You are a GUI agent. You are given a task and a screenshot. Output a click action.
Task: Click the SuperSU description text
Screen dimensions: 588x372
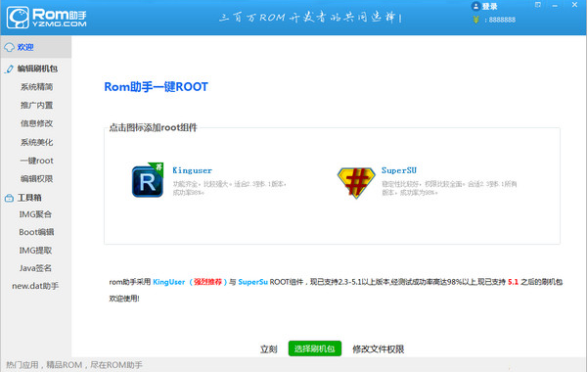(x=449, y=188)
